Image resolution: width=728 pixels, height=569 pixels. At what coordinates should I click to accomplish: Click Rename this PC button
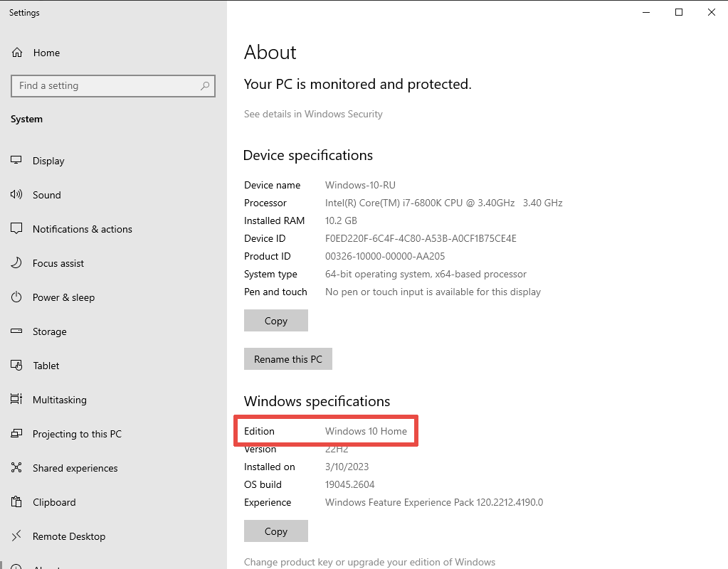click(288, 359)
